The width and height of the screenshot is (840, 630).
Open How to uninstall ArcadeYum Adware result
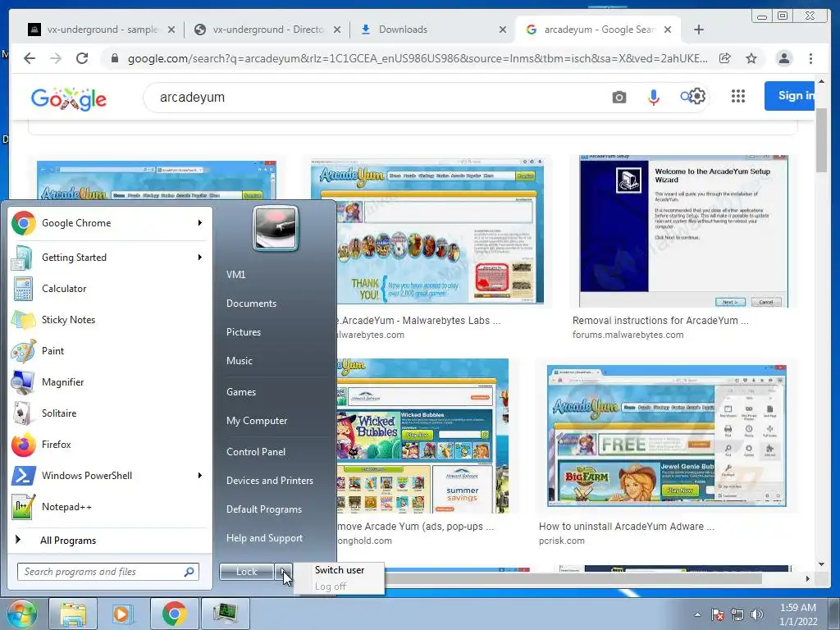pyautogui.click(x=626, y=526)
